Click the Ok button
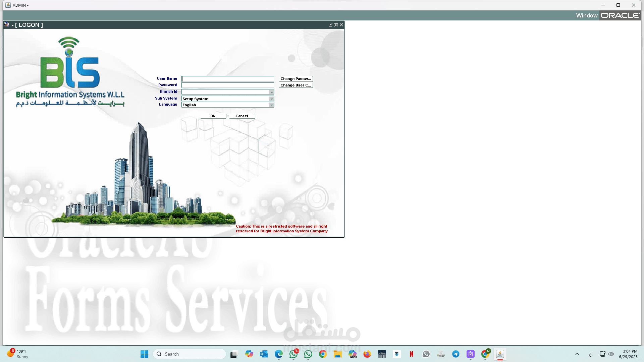644x362 pixels. (x=213, y=116)
